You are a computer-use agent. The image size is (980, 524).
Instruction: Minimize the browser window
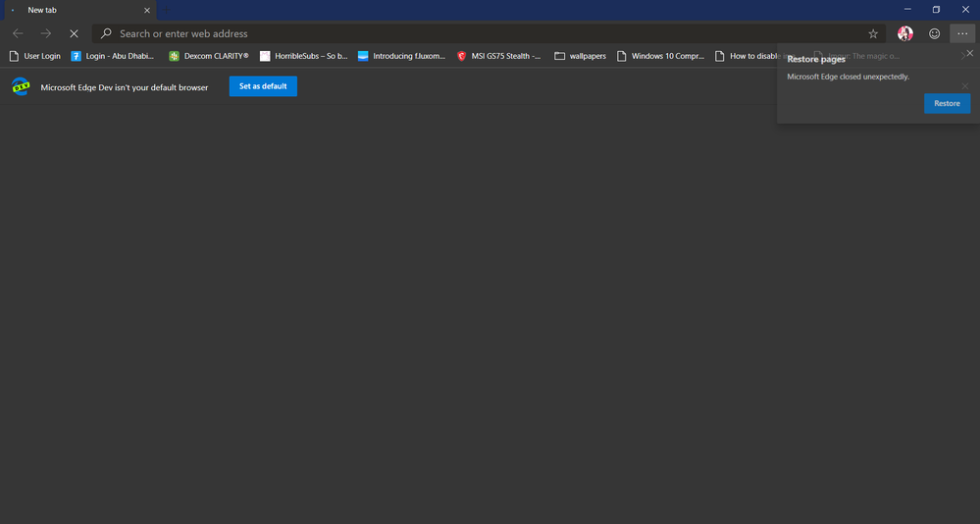click(x=907, y=10)
